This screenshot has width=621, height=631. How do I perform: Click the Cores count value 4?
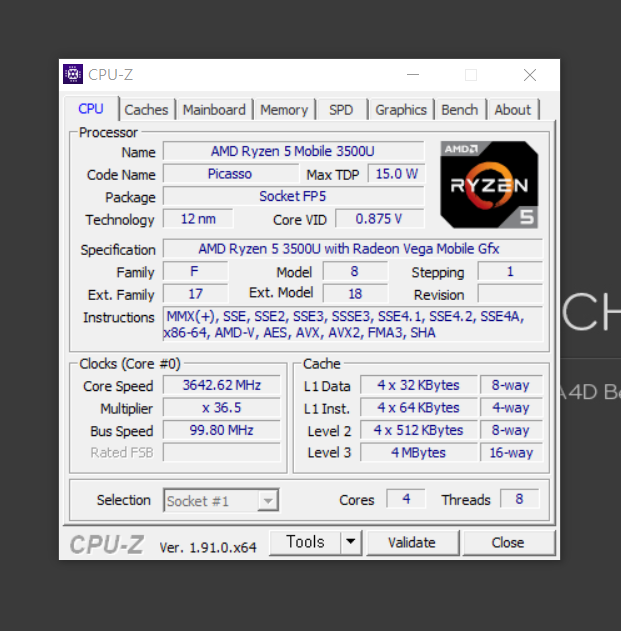(406, 499)
